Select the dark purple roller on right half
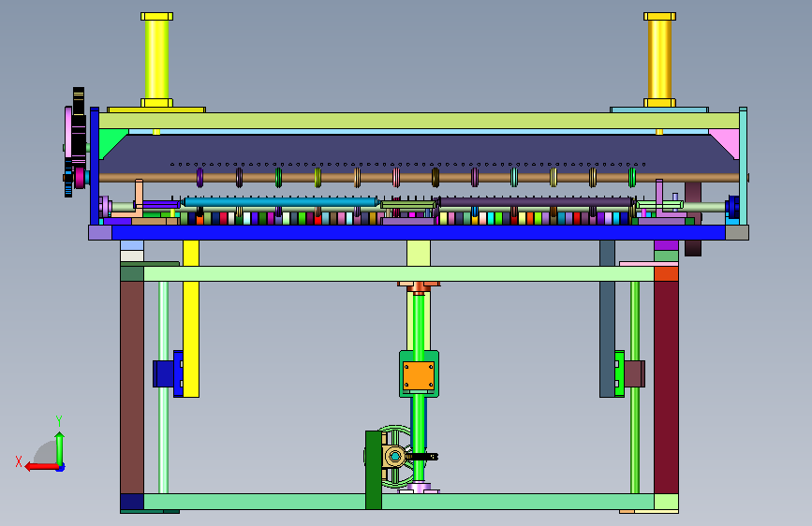Viewport: 812px width, 526px height. [535, 202]
